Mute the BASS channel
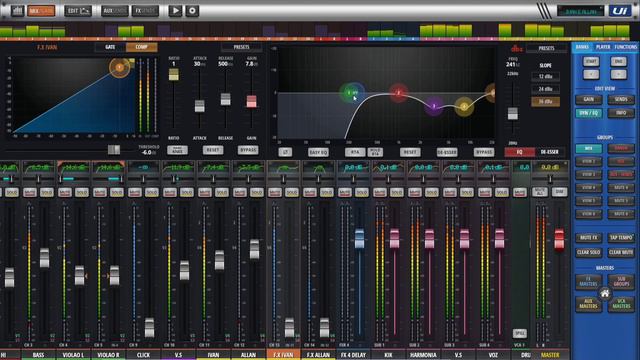Image resolution: width=640 pixels, height=360 pixels. point(30,192)
